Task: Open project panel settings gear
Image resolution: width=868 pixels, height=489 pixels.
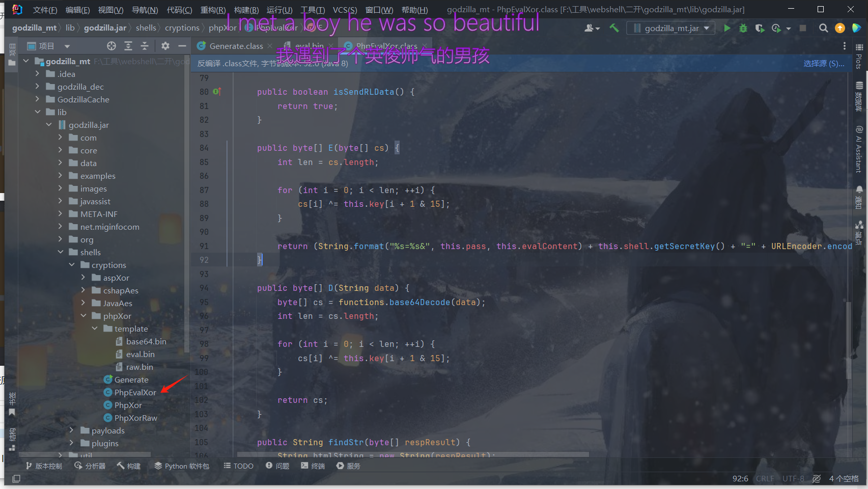Action: click(165, 46)
